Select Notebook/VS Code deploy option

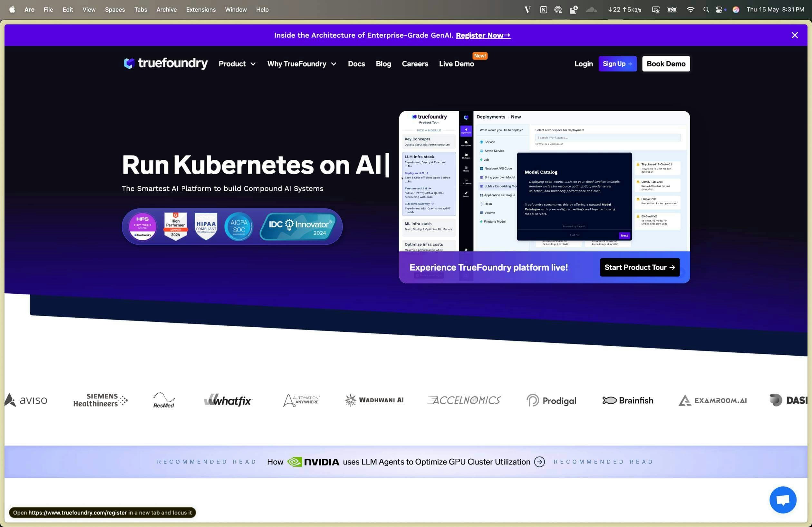click(496, 168)
